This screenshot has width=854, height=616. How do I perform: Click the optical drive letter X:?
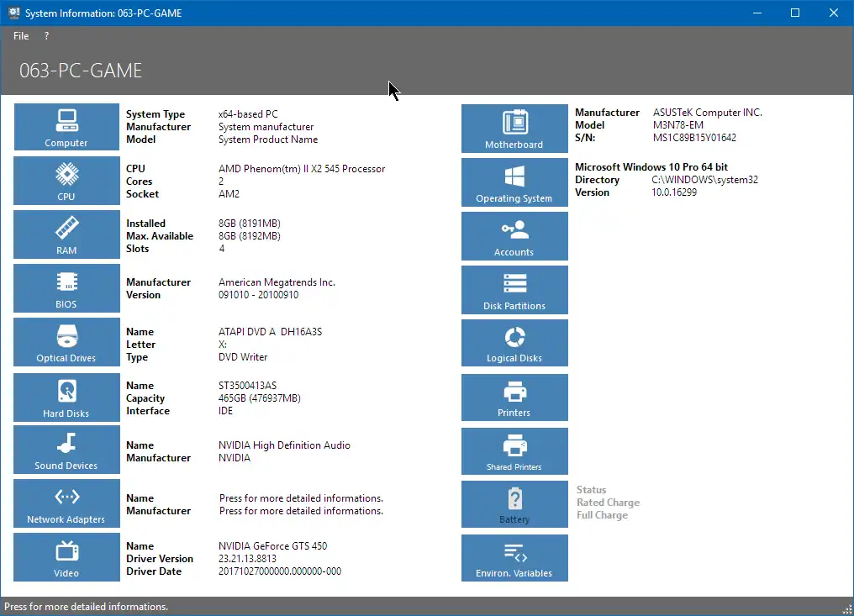223,345
